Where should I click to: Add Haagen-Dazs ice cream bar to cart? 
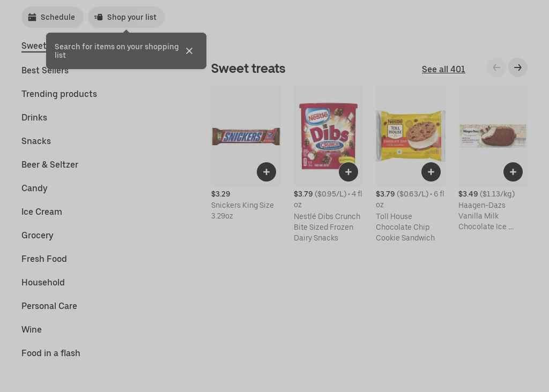point(513,172)
